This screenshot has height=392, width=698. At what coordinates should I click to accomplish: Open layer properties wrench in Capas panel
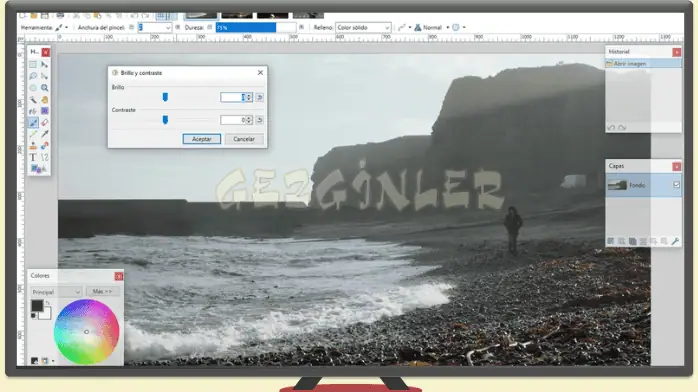click(675, 241)
